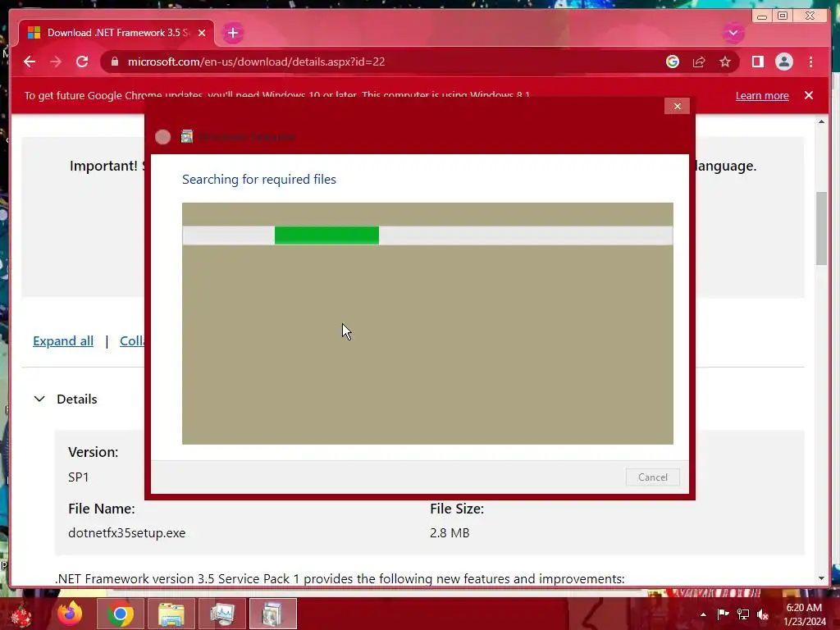
Task: Open the Learn more link
Action: click(762, 95)
